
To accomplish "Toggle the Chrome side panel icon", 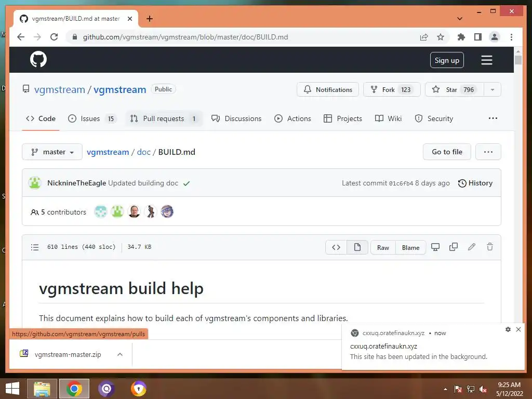I will tap(478, 37).
